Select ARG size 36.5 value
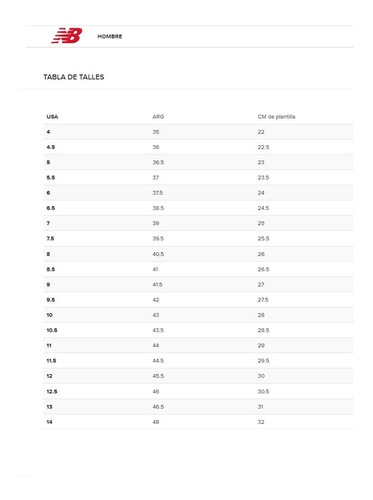The height and width of the screenshot is (500, 373). pyautogui.click(x=158, y=162)
